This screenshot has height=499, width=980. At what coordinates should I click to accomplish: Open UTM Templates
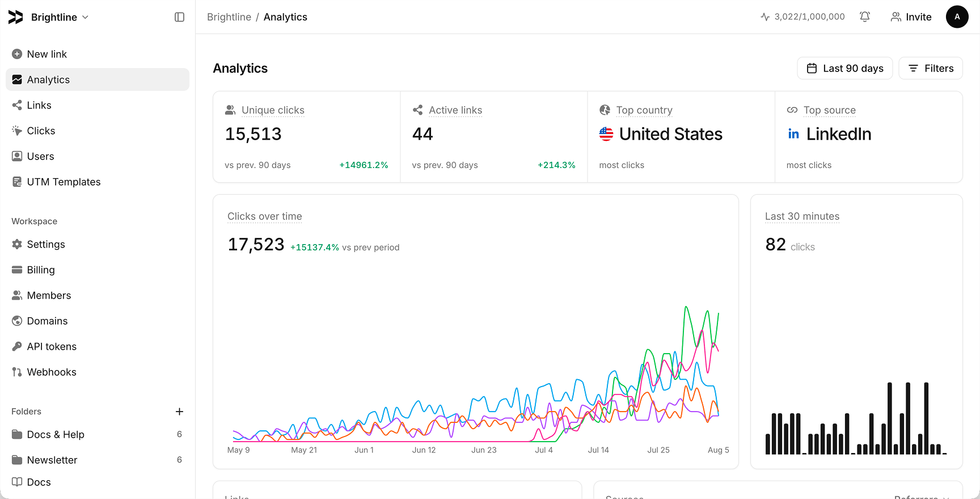(x=98, y=182)
